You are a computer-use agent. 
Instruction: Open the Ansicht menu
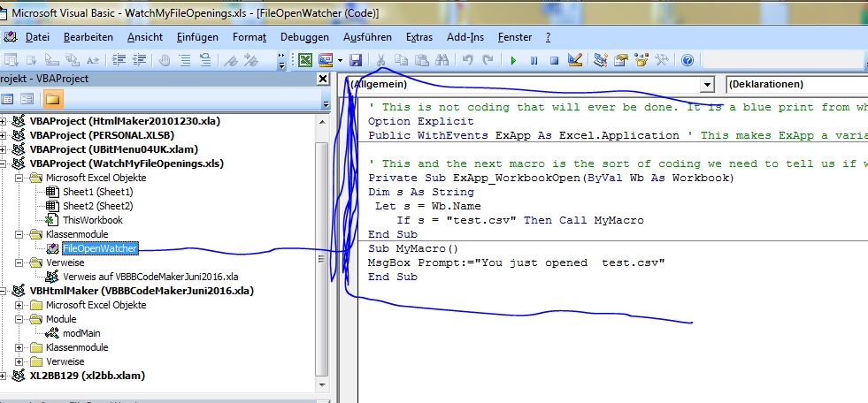[145, 37]
